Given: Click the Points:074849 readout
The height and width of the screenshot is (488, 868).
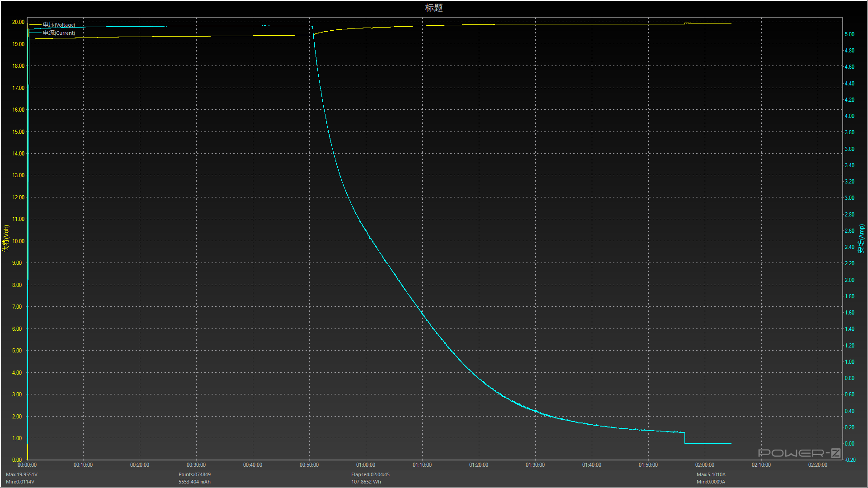Looking at the screenshot, I should tap(194, 474).
